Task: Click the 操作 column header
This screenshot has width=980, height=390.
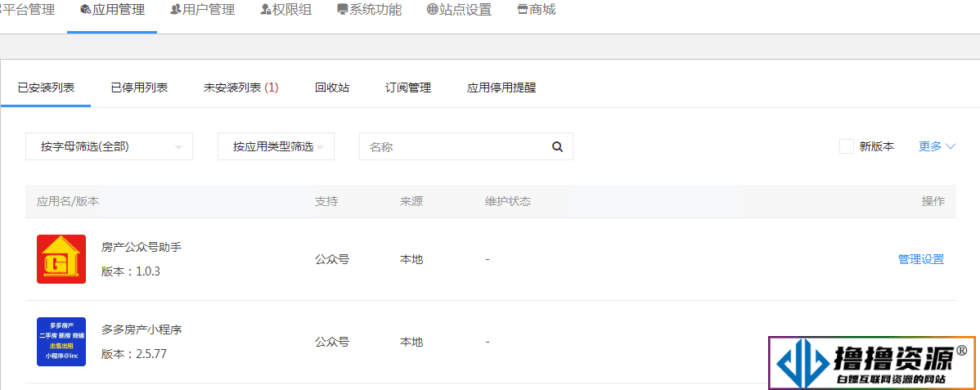Action: tap(933, 201)
